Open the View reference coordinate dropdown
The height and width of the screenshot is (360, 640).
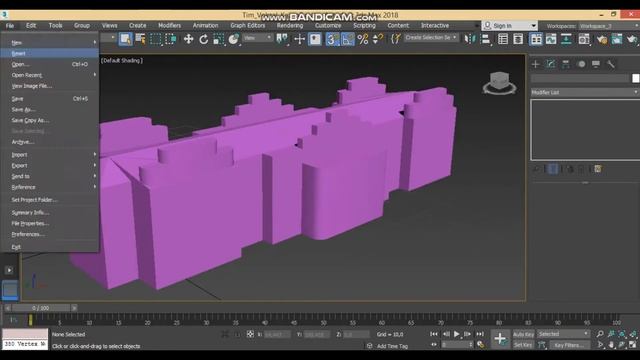click(258, 38)
